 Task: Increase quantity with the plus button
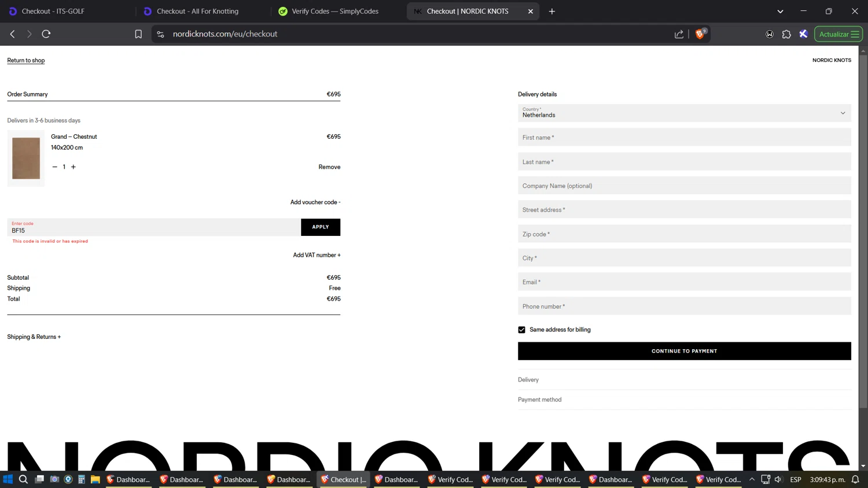73,167
